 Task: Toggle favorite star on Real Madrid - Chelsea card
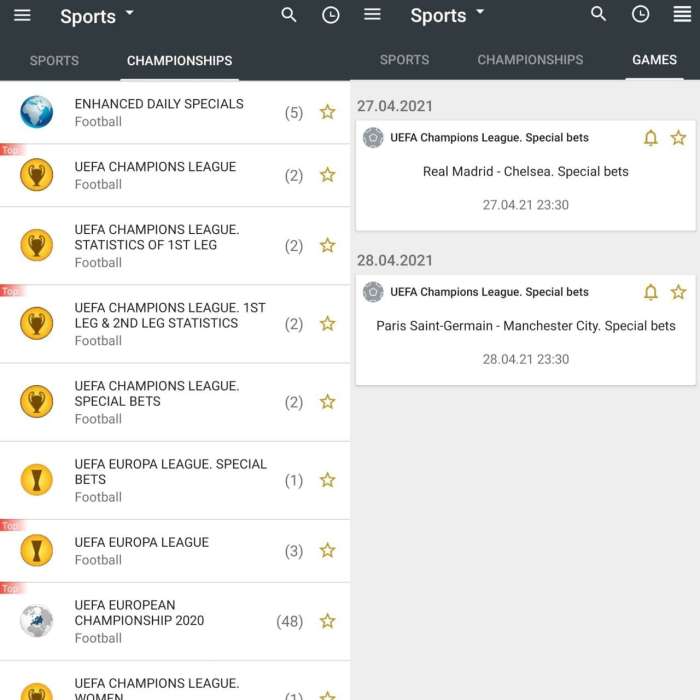678,138
